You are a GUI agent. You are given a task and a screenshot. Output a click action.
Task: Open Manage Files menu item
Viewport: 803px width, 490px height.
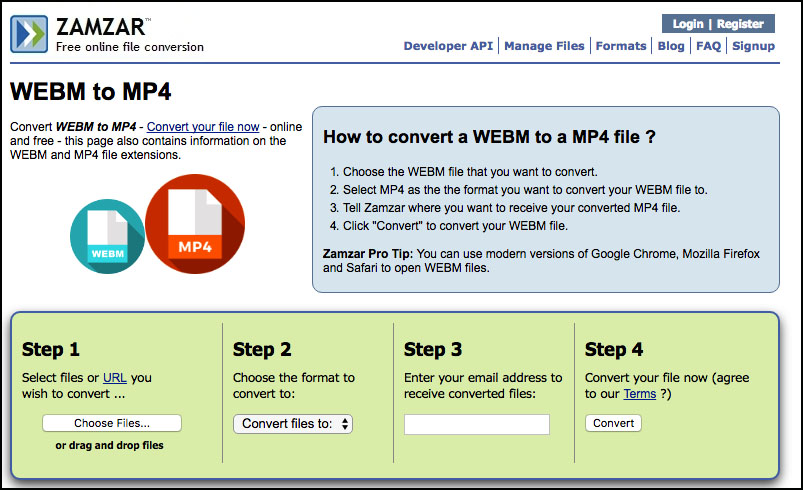544,46
